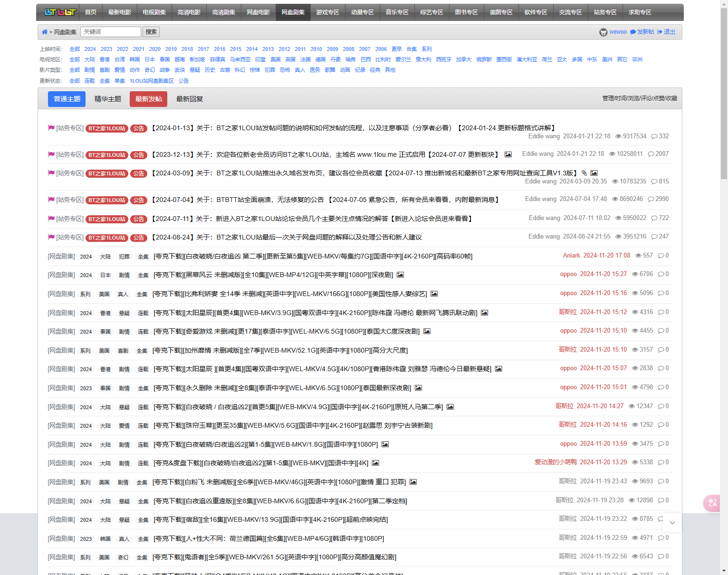Click the scroll-down chevron button
Image resolution: width=728 pixels, height=575 pixels.
672,523
